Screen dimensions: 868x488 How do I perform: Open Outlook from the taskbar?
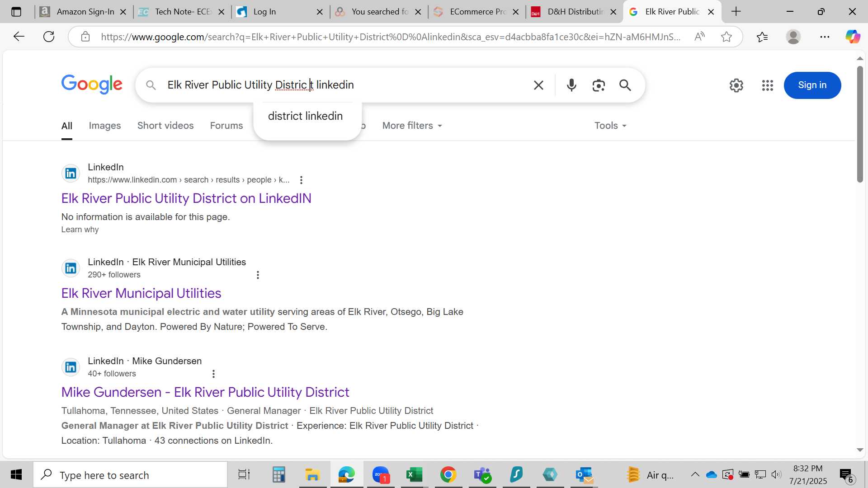[585, 475]
